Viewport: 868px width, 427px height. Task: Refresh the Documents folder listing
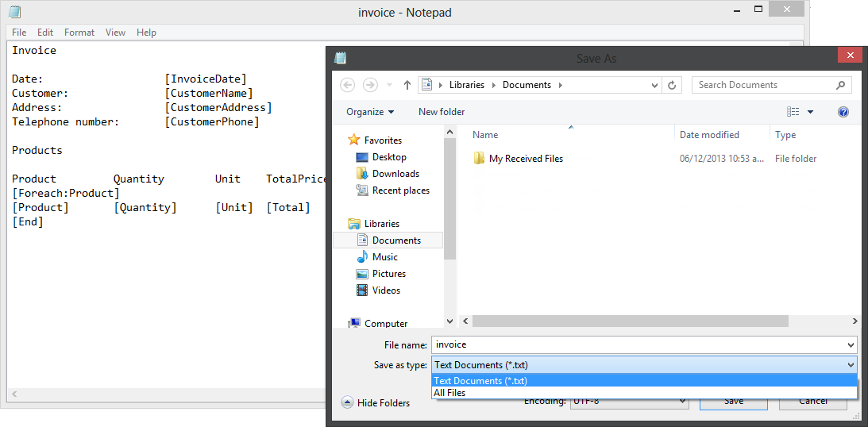tap(672, 85)
